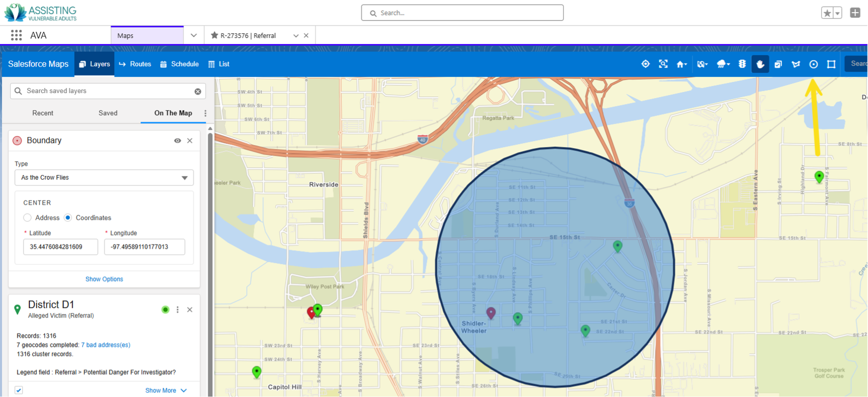Screen dimensions: 868x397
Task: Switch to the Recent layers tab
Action: pyautogui.click(x=43, y=113)
